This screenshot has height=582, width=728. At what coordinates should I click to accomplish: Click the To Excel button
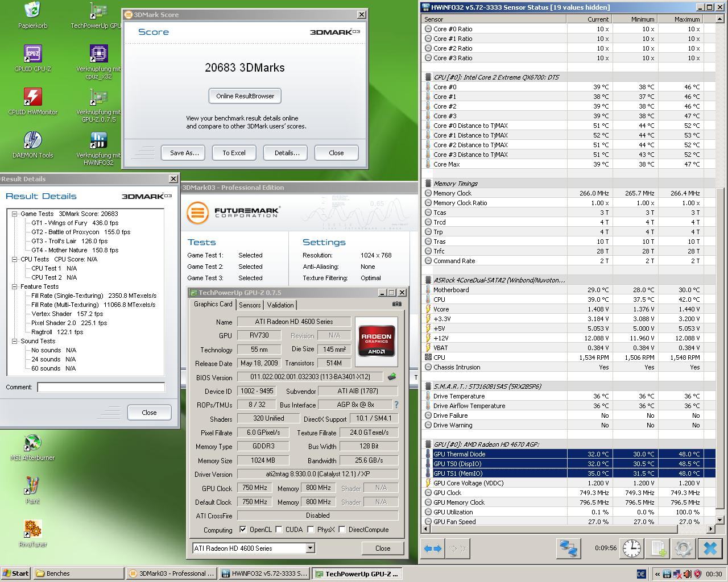pos(234,153)
